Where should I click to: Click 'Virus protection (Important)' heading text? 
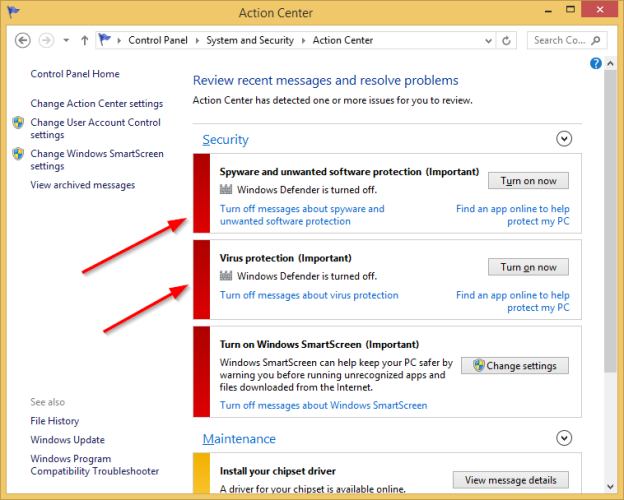286,258
